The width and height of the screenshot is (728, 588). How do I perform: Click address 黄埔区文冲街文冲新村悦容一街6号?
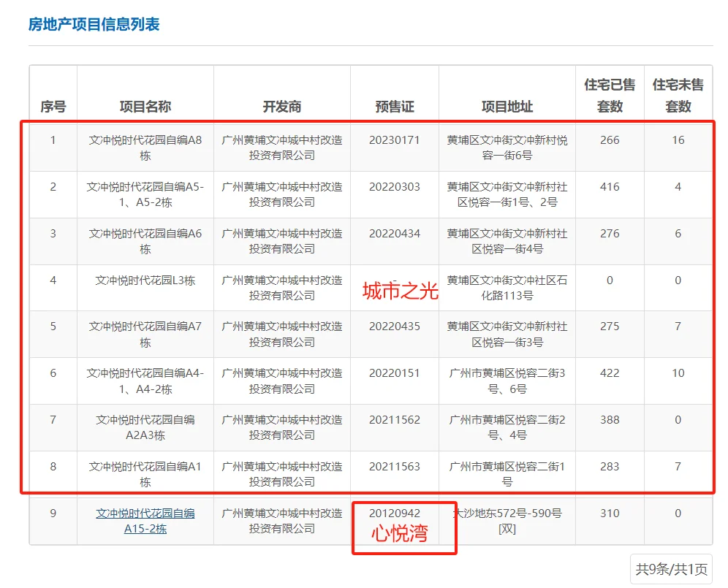507,148
